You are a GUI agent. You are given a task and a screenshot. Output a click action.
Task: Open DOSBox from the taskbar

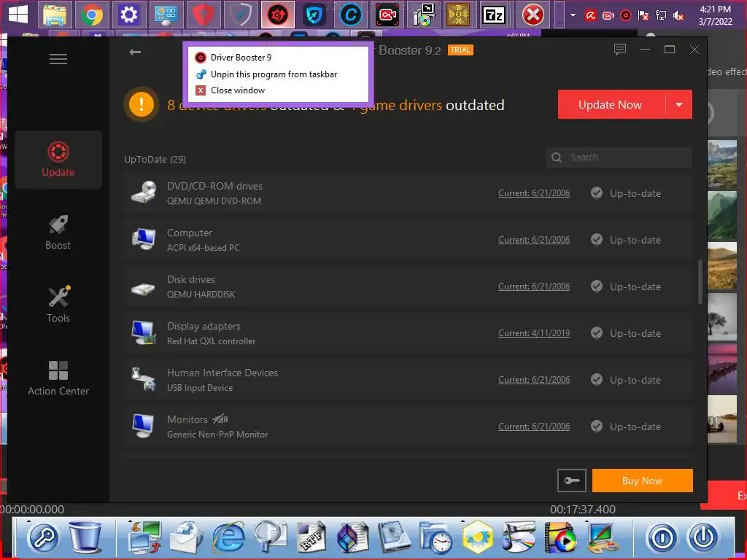pos(458,15)
